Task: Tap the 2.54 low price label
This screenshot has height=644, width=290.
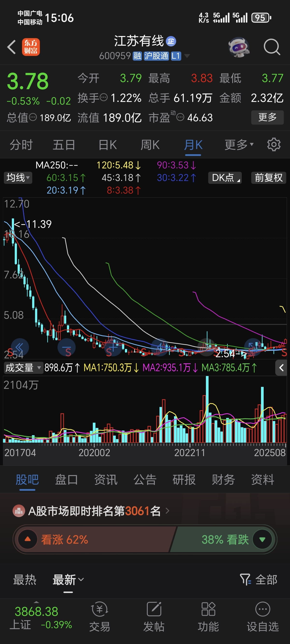Action: click(x=226, y=353)
